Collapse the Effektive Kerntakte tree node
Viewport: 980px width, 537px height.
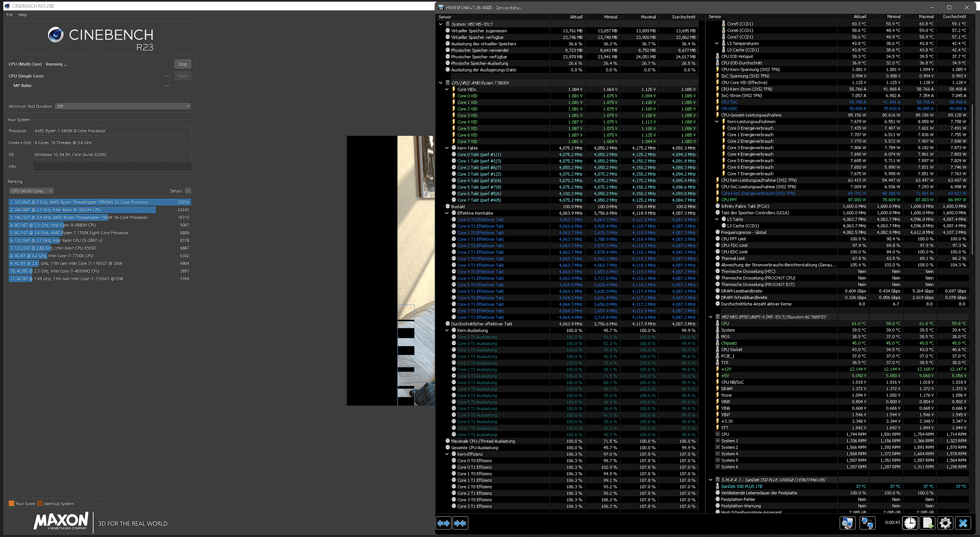pyautogui.click(x=447, y=213)
